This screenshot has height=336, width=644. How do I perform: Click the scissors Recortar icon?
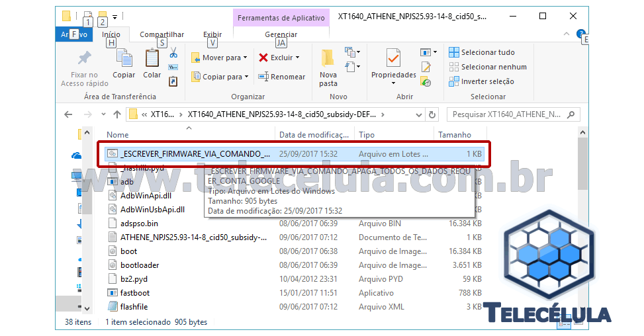pos(173,52)
